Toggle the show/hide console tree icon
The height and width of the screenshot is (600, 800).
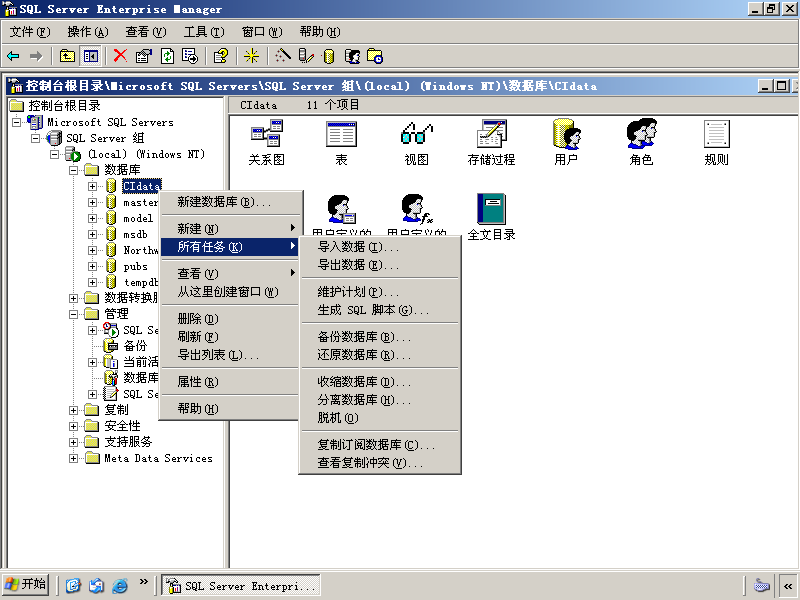click(x=91, y=56)
